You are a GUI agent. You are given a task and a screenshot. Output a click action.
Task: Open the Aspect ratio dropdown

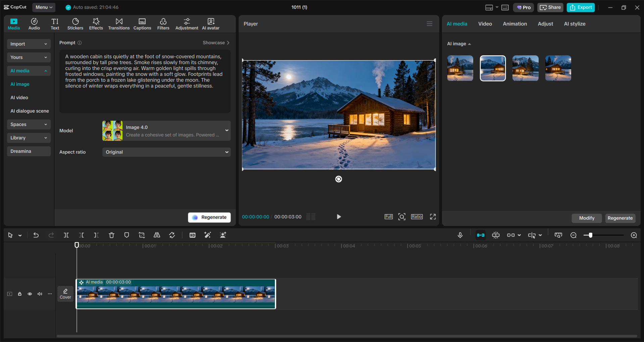click(x=166, y=152)
